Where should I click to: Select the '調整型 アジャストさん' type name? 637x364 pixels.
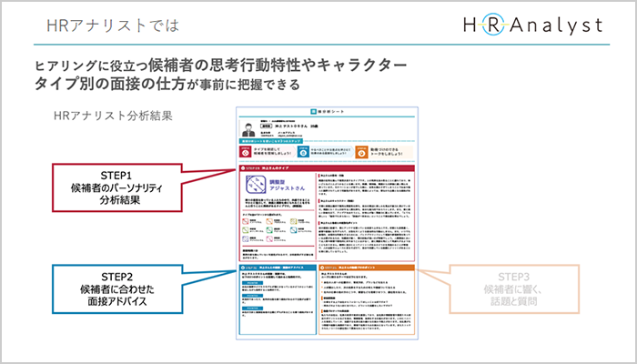(288, 185)
